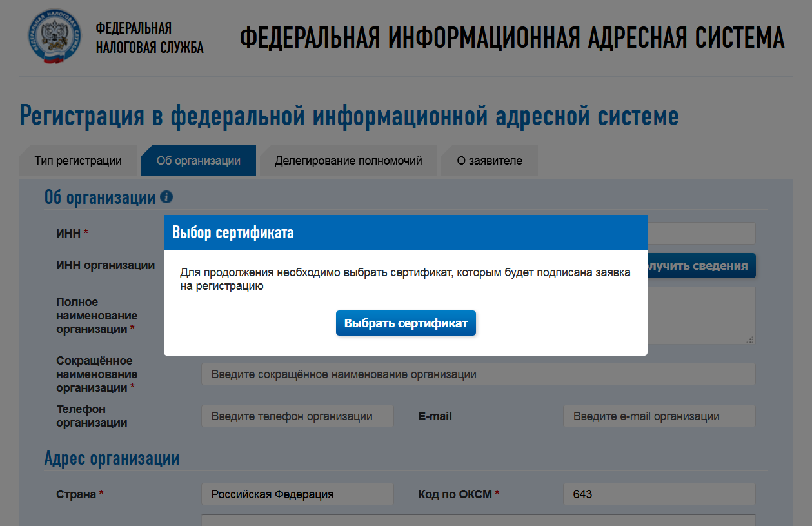Viewport: 812px width, 526px height.
Task: Click the 'Адрес организации' section heading
Action: 112,459
